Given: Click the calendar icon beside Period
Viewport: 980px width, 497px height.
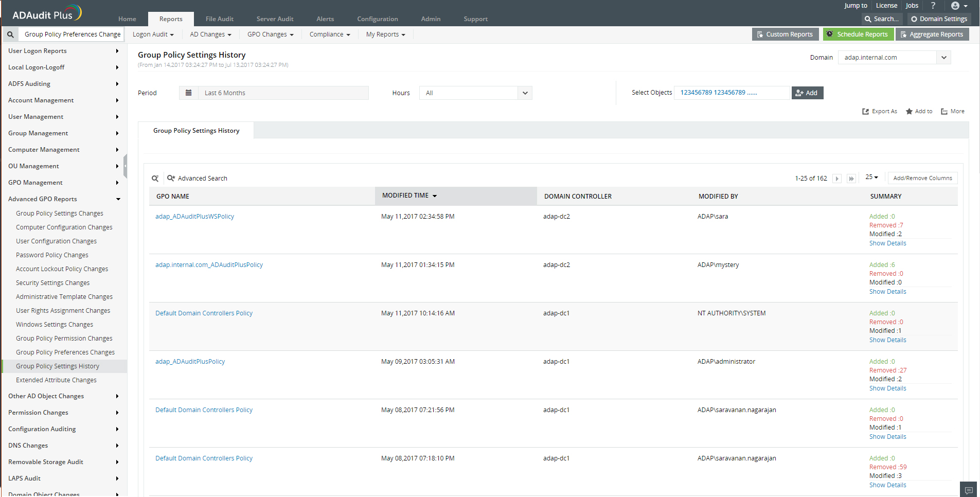Looking at the screenshot, I should (x=188, y=93).
